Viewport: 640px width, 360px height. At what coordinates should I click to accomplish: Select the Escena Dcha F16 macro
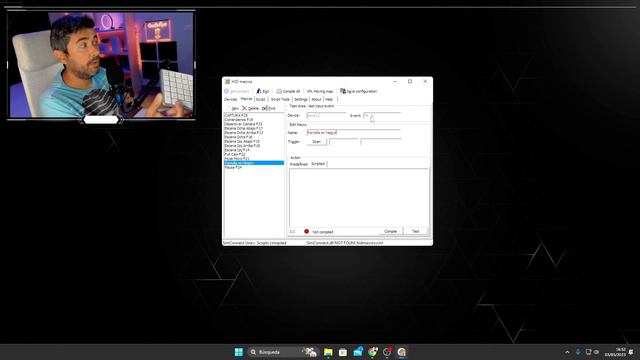click(x=254, y=137)
